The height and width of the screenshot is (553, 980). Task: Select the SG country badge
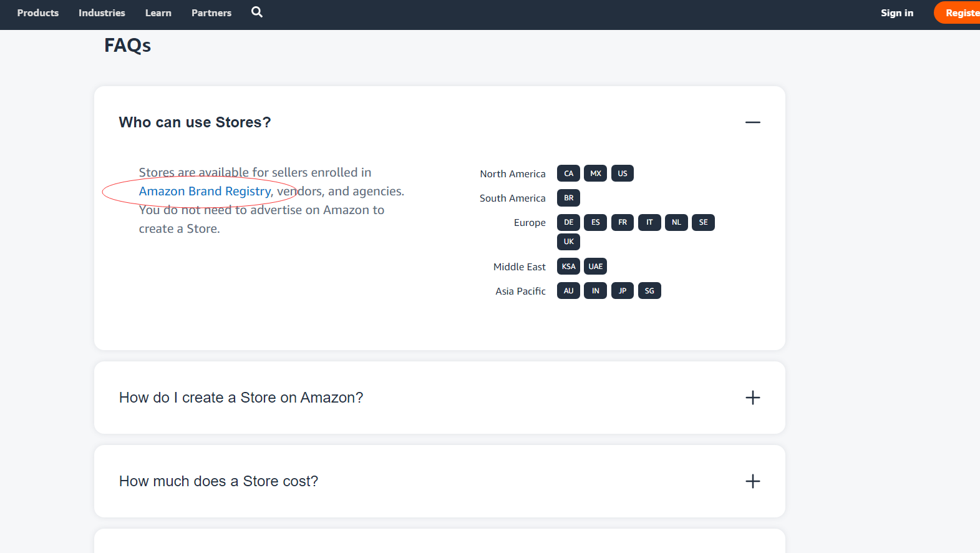[x=649, y=291]
